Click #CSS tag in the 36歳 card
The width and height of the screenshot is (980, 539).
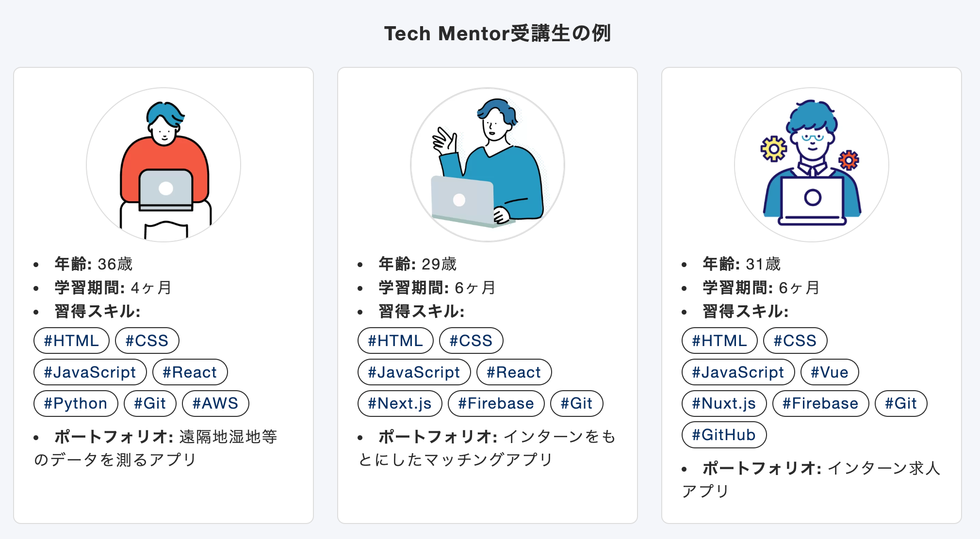tap(147, 341)
